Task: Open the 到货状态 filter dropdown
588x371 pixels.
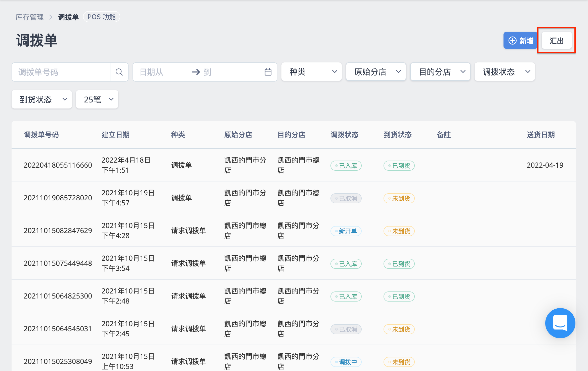Action: click(x=42, y=99)
